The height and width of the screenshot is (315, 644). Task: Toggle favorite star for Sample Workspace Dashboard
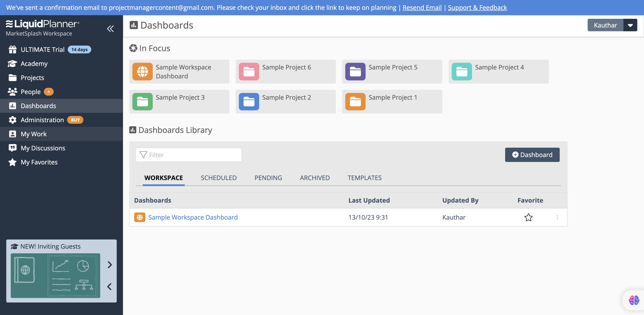pos(528,217)
